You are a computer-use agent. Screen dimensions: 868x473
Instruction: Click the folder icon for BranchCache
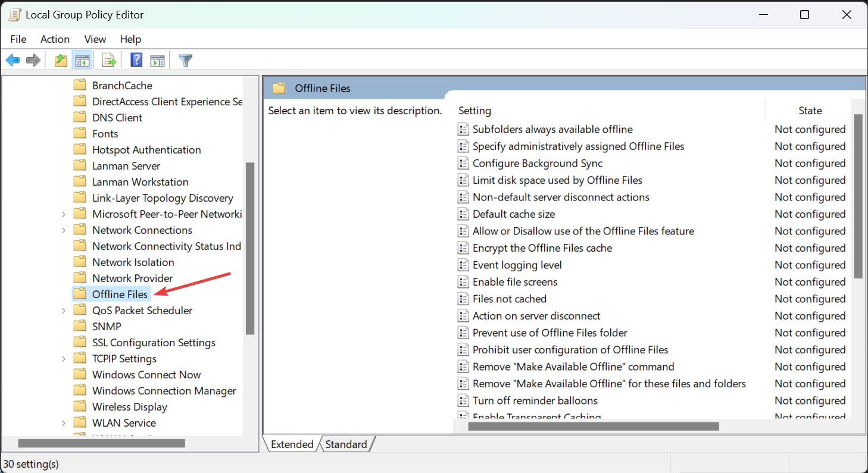click(x=80, y=85)
